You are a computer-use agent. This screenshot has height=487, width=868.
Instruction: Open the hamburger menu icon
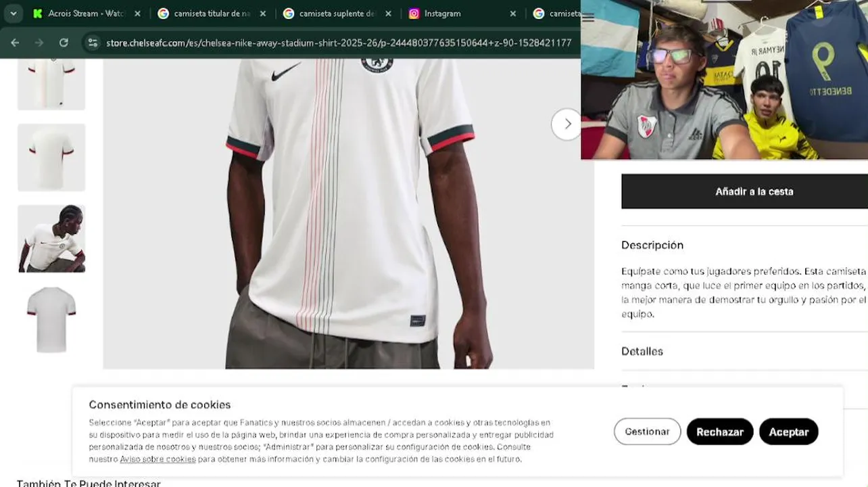tap(588, 18)
